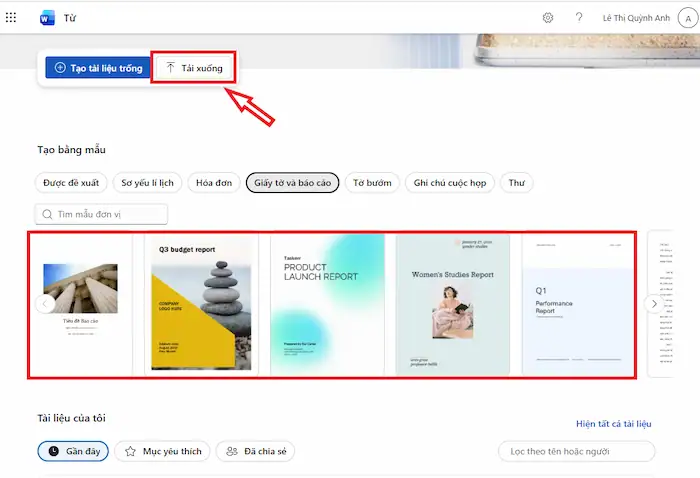The width and height of the screenshot is (700, 478).
Task: Open the Tiêu đề Báo cáo columns template
Action: point(81,305)
